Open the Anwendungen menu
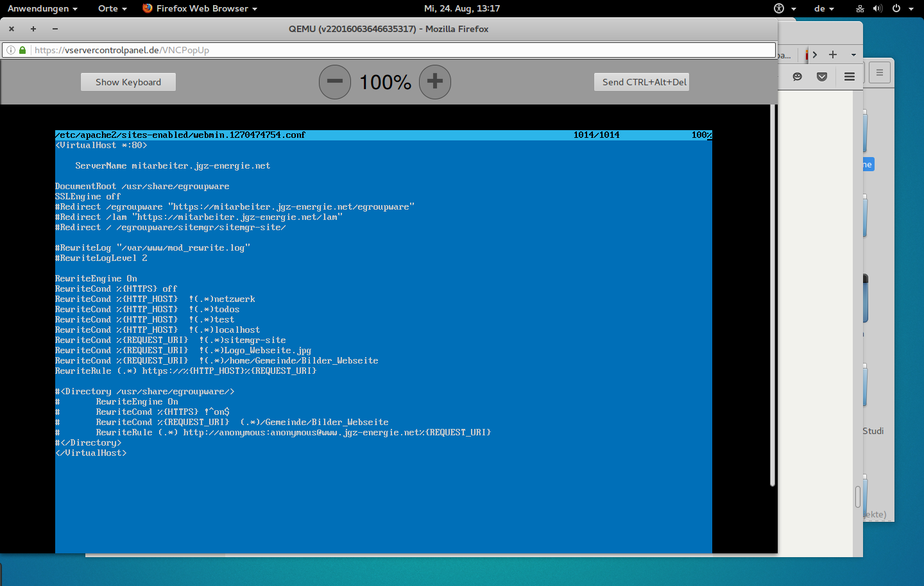The height and width of the screenshot is (586, 924). click(x=42, y=8)
